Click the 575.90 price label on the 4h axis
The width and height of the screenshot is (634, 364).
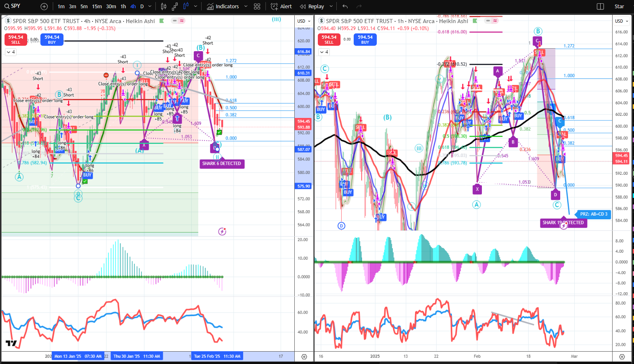click(303, 186)
